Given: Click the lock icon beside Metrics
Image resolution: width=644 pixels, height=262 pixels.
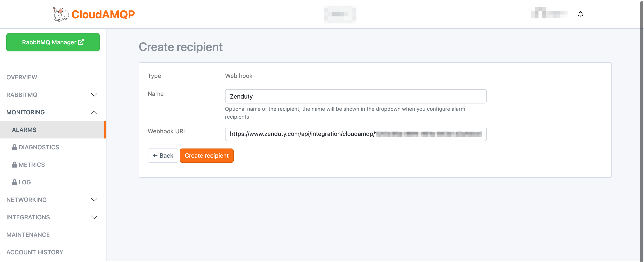Looking at the screenshot, I should [14, 165].
